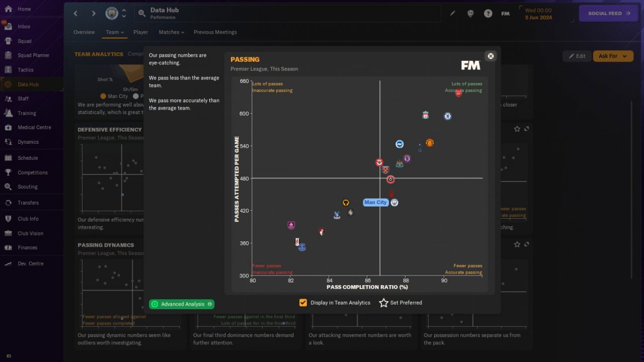Switch to the Overview tab
This screenshot has height=362, width=644.
point(84,32)
